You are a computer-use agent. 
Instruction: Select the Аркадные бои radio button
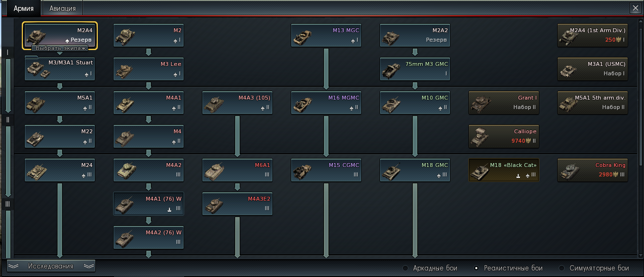pyautogui.click(x=405, y=268)
